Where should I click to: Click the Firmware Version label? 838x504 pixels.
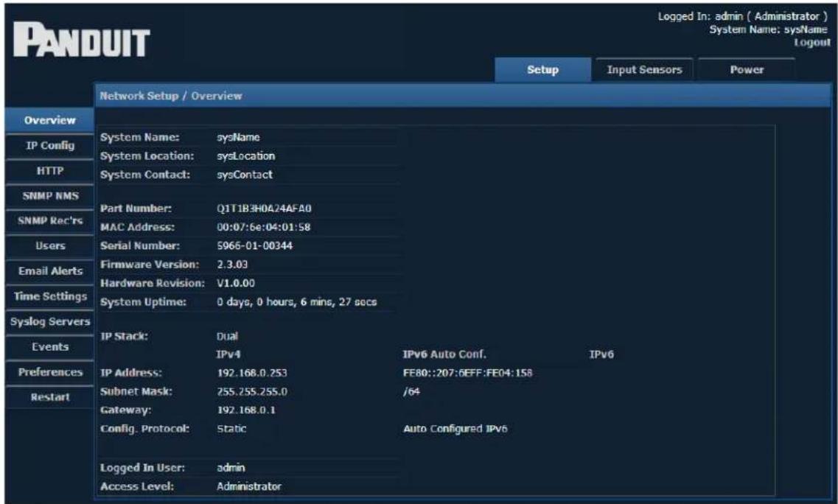pos(150,265)
